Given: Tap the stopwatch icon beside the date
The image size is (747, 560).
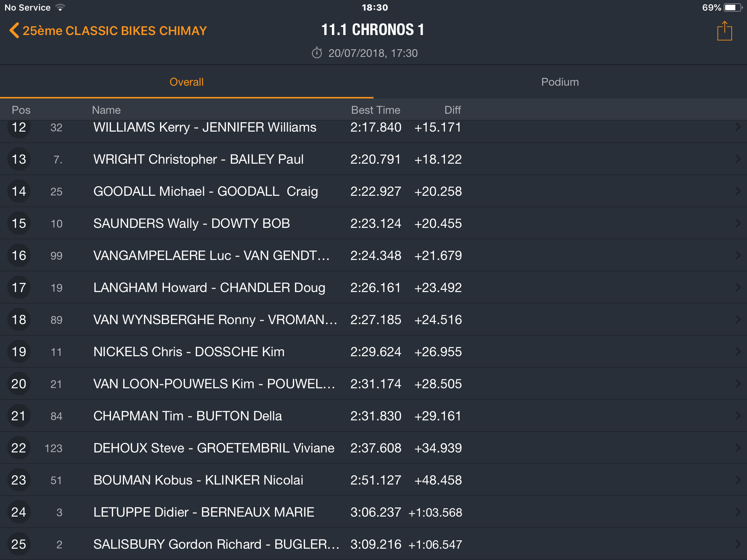Looking at the screenshot, I should click(x=317, y=53).
